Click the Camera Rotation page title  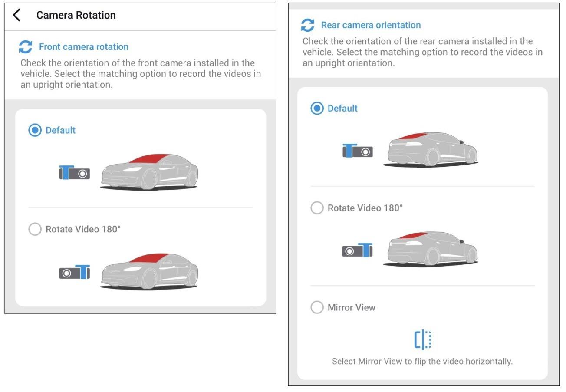(x=76, y=15)
